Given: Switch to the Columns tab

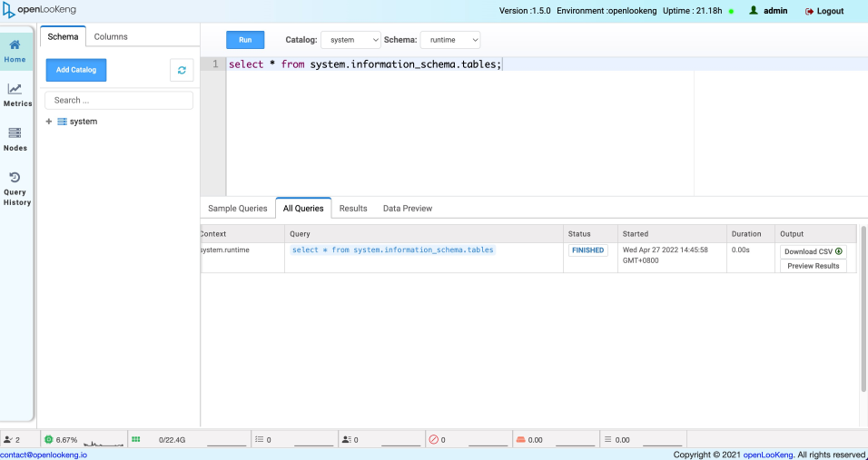Looking at the screenshot, I should (x=111, y=36).
